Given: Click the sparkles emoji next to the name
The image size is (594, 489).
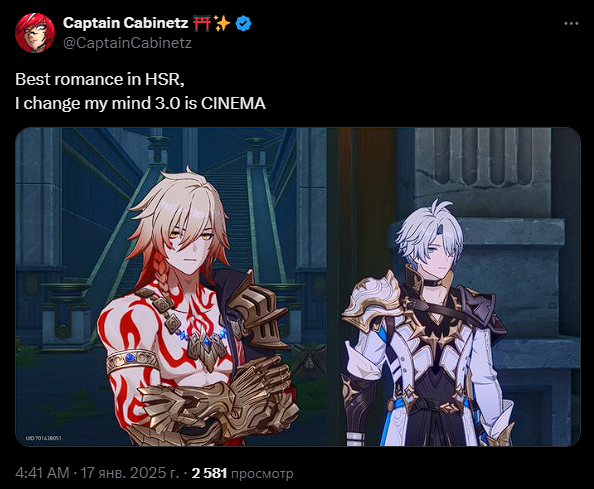Looking at the screenshot, I should pyautogui.click(x=222, y=23).
